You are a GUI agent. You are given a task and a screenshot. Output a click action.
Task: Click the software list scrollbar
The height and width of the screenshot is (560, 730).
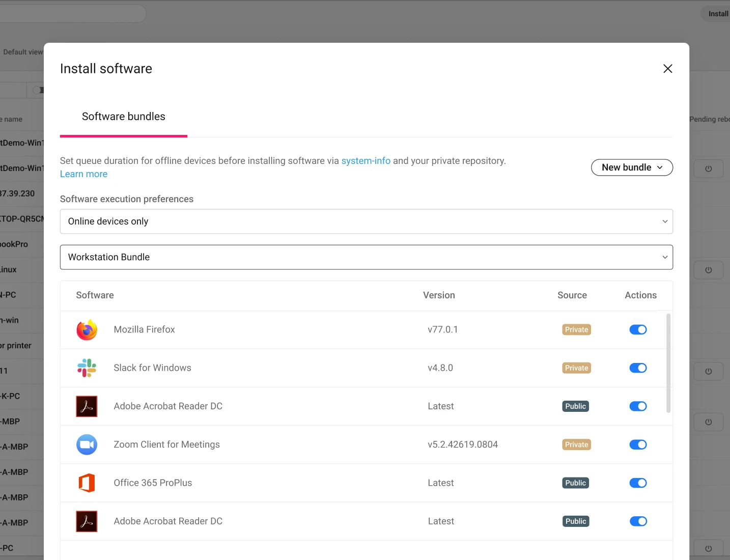pyautogui.click(x=668, y=363)
